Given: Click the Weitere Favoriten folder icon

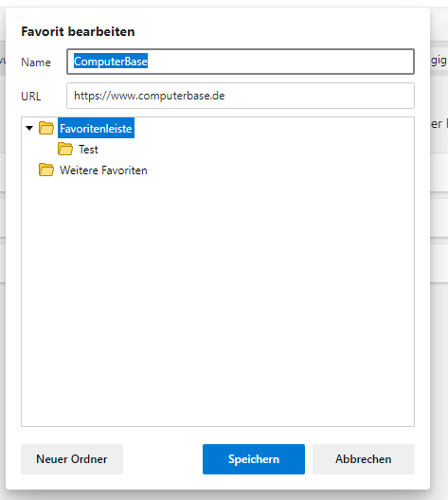Looking at the screenshot, I should click(x=46, y=170).
